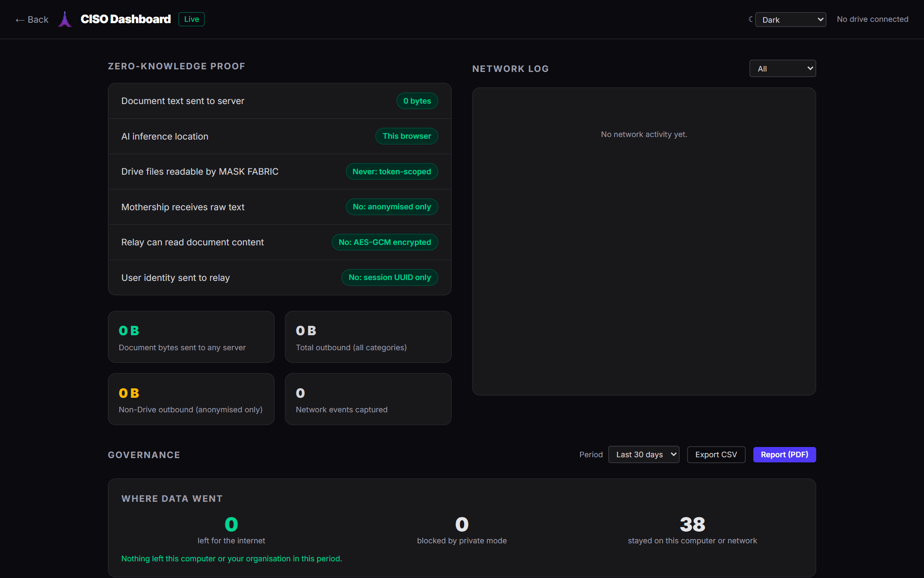Open the Last 30 days period dropdown
Screen dimensions: 924x578
pyautogui.click(x=644, y=455)
